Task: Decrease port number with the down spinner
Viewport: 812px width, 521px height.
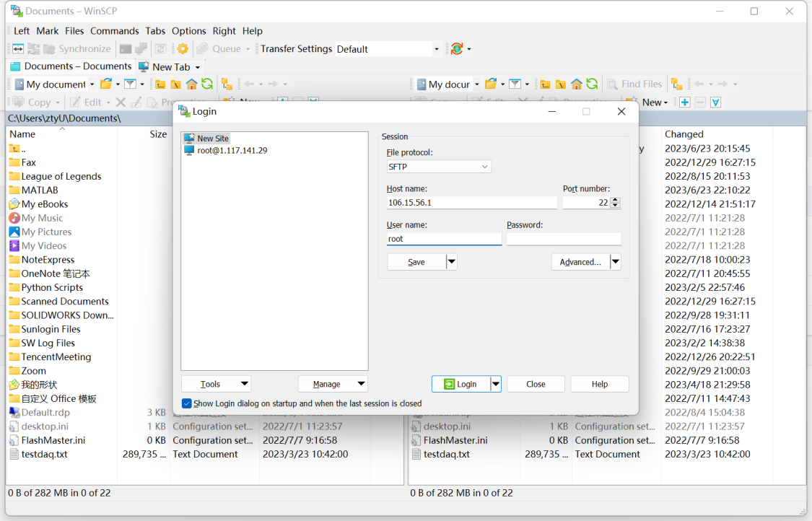Action: coord(615,206)
